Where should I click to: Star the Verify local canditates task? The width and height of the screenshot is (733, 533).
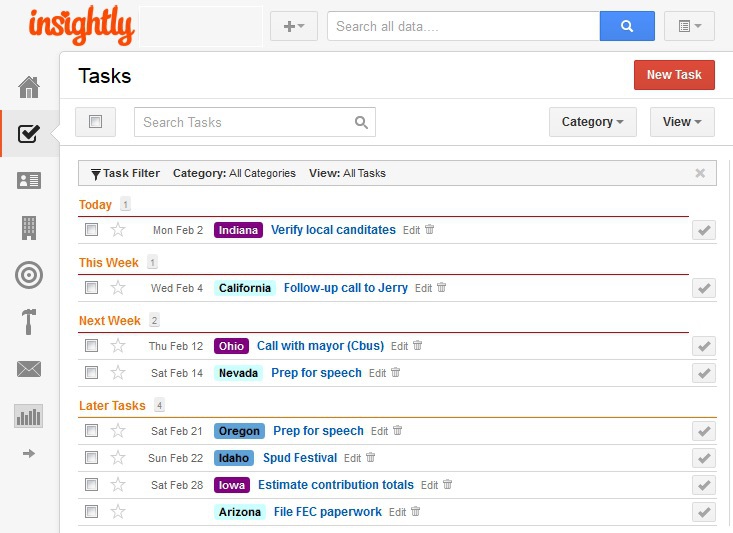118,230
